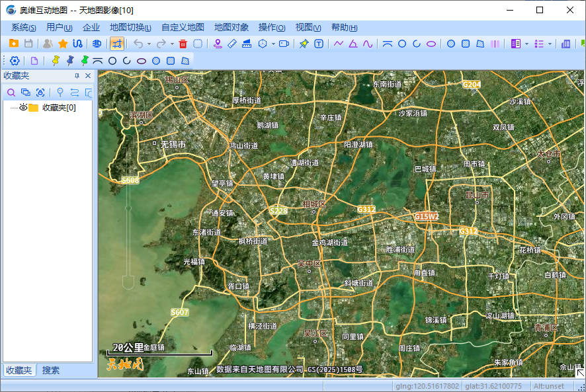
Task: Click the magnifier search icon in favorites panel
Action: coord(11,93)
